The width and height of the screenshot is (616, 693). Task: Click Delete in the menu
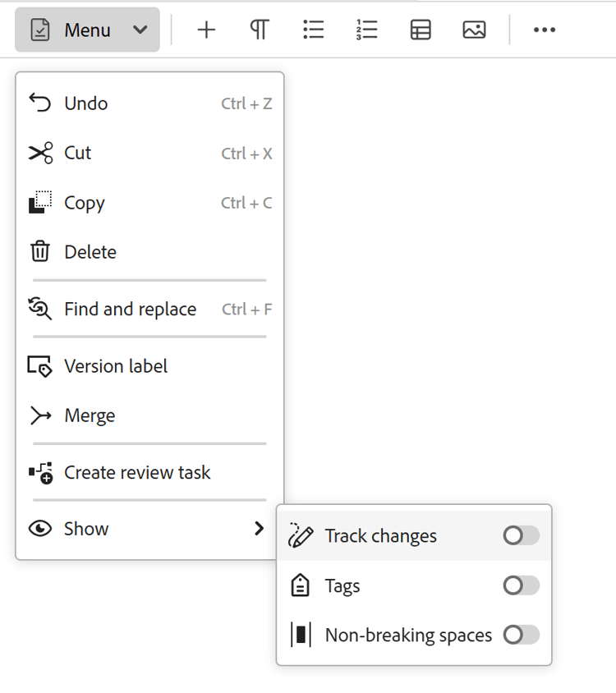(90, 252)
